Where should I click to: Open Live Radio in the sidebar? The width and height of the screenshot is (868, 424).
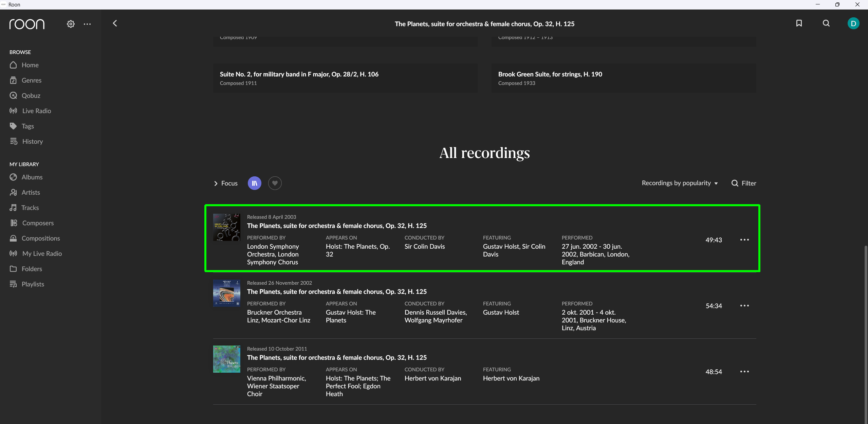pyautogui.click(x=30, y=111)
